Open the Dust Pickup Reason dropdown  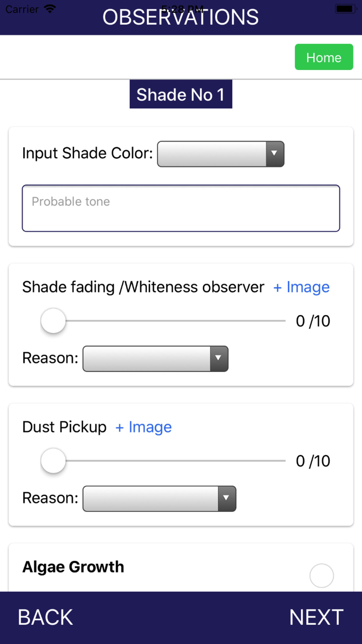point(151,499)
